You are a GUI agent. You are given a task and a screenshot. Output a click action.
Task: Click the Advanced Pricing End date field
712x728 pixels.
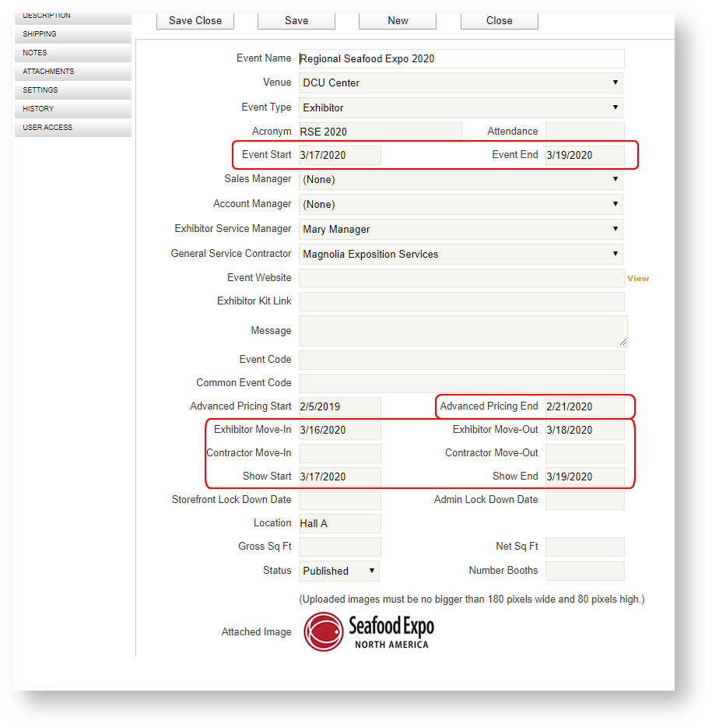tap(584, 406)
